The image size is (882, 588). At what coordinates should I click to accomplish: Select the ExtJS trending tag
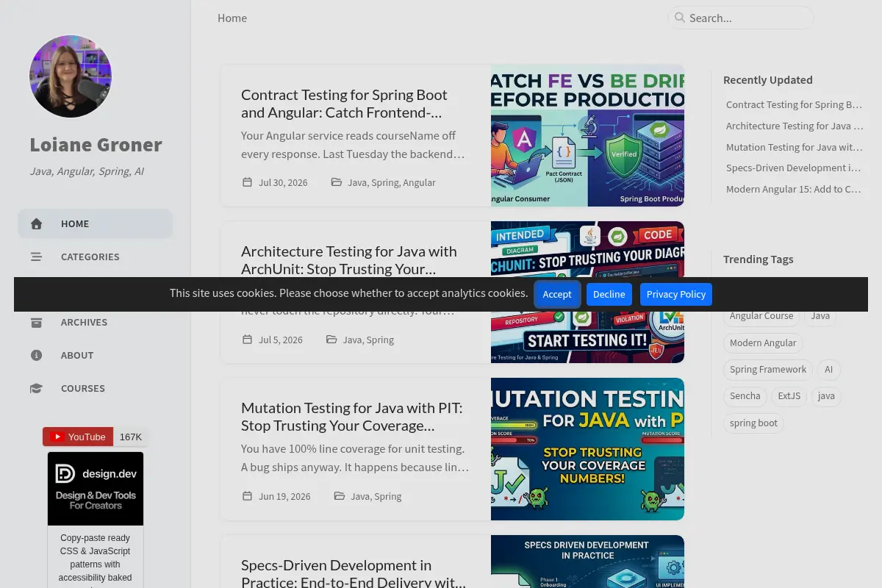pyautogui.click(x=789, y=396)
